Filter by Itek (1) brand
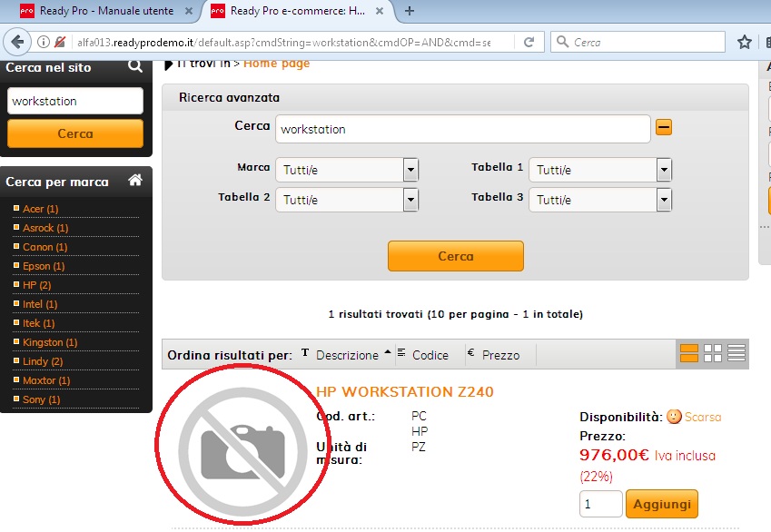 38,323
